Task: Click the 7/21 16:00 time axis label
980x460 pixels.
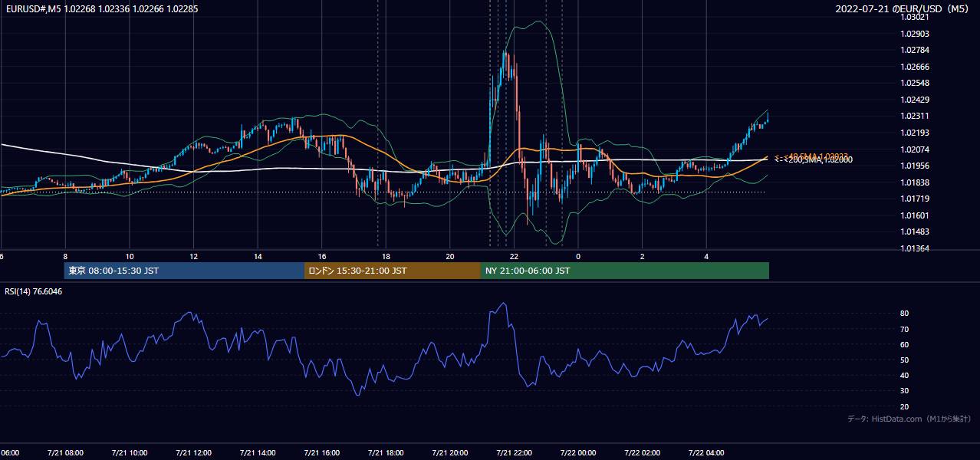Action: [x=321, y=453]
